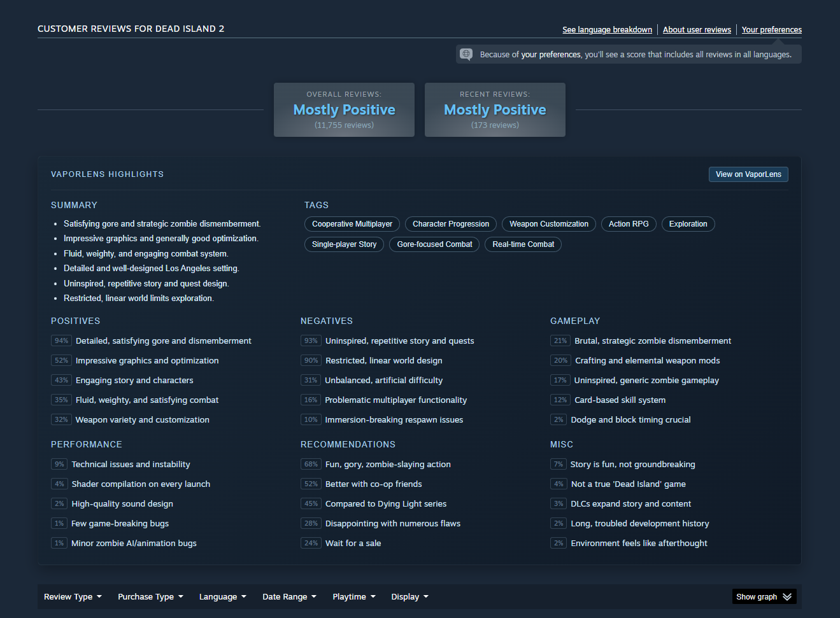
Task: Click the globe language icon in notice
Action: pos(466,54)
